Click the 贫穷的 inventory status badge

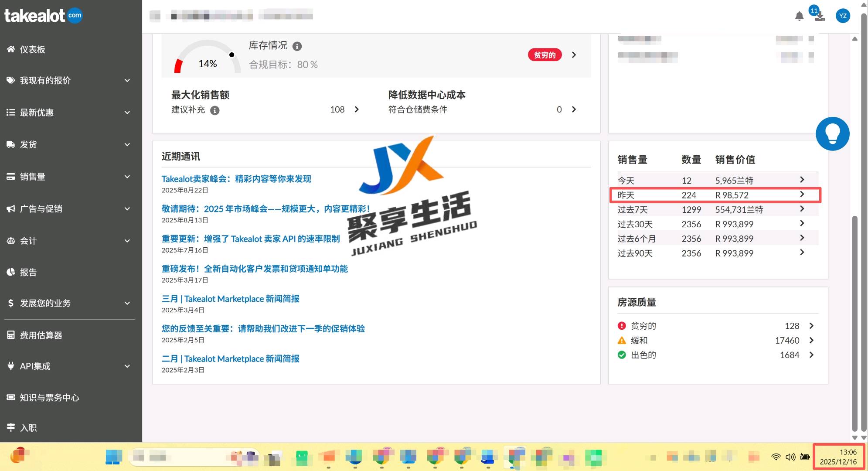click(x=544, y=55)
